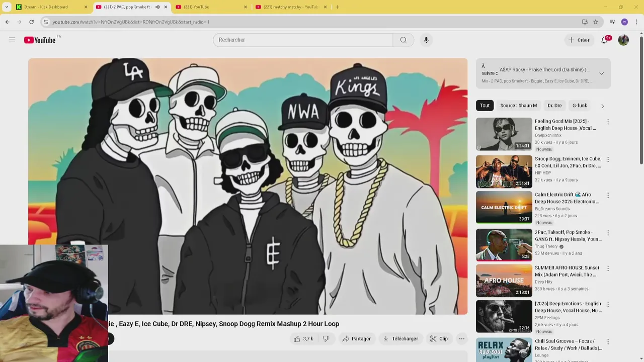The height and width of the screenshot is (362, 644).
Task: Open the notifications bell
Action: [x=605, y=40]
